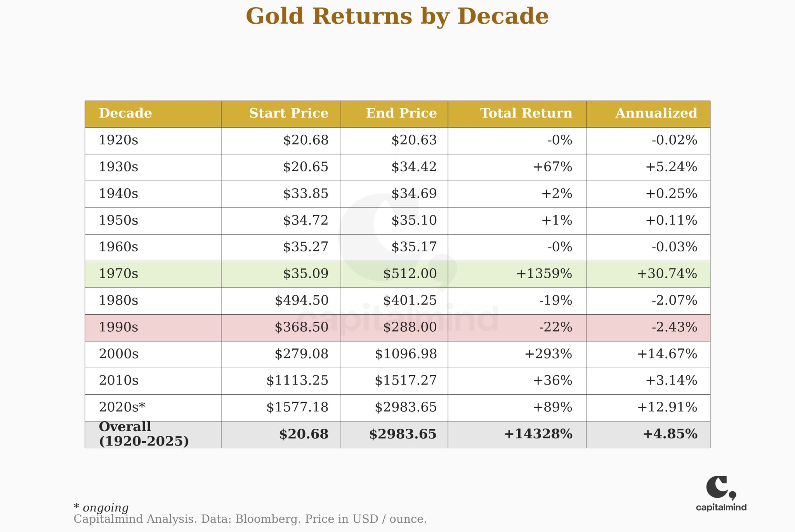795x532 pixels.
Task: Click the +4.85% overall annualized cell
Action: point(670,434)
